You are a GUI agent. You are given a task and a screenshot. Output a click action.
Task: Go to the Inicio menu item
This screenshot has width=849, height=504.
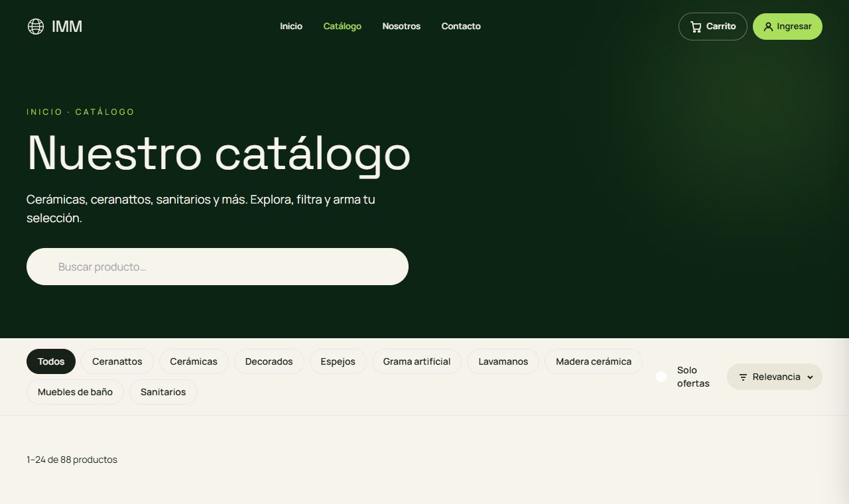pyautogui.click(x=291, y=27)
